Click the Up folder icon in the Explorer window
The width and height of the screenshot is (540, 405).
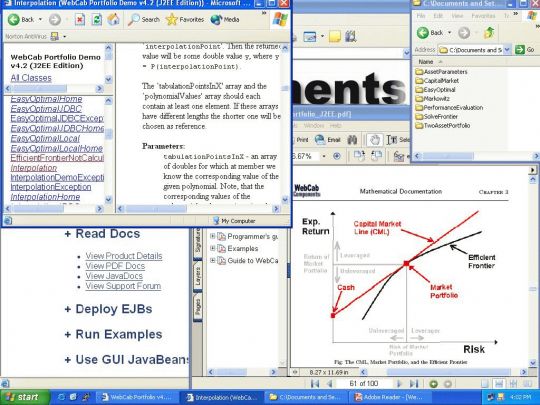point(489,33)
